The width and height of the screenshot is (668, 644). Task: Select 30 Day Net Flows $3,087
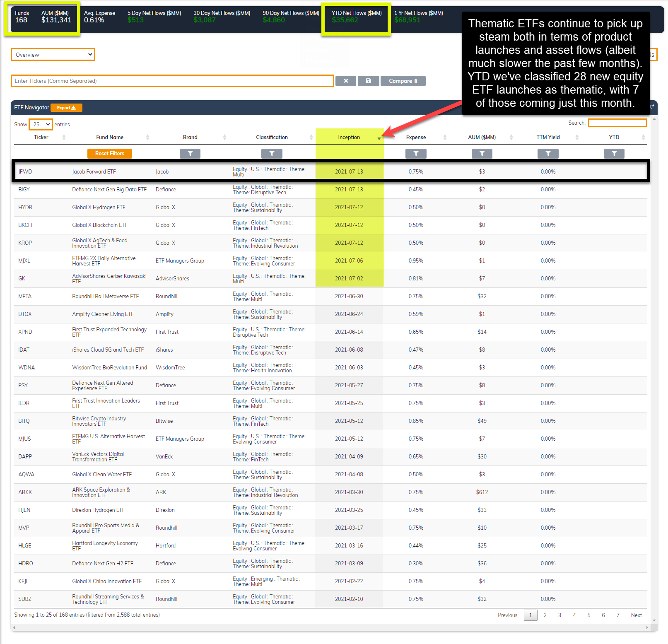click(205, 20)
